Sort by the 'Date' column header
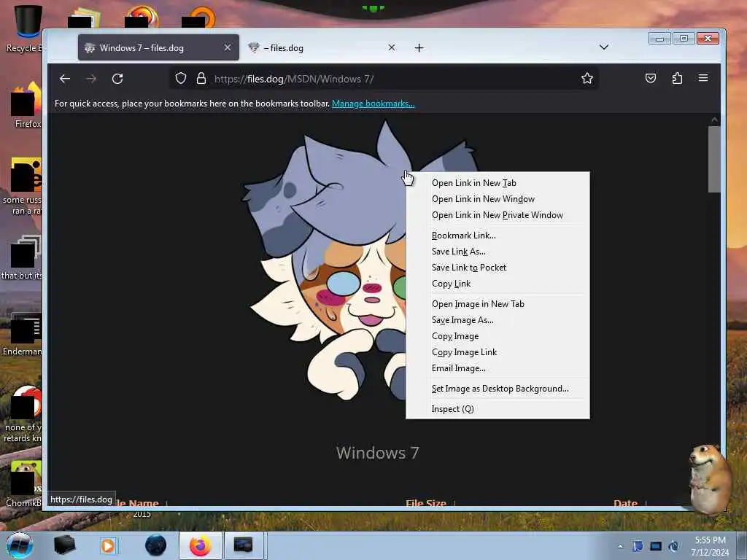747x560 pixels. tap(625, 503)
